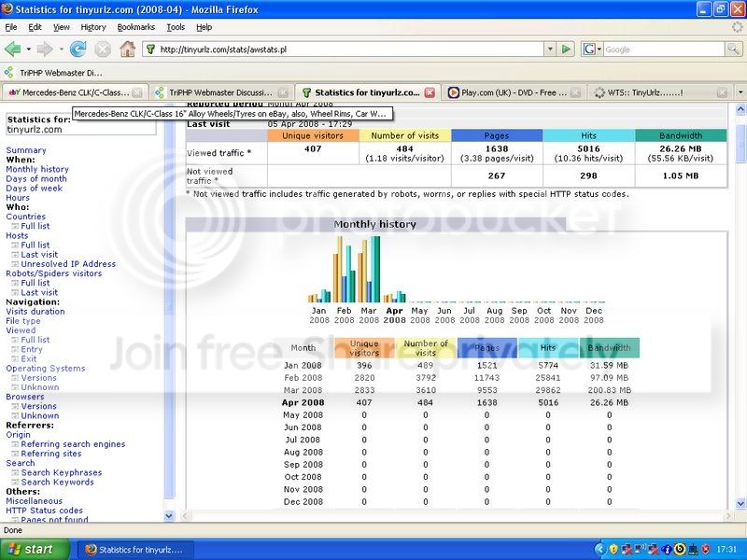The width and height of the screenshot is (747, 560).
Task: Click the main page vertical scrollbar thumb
Action: click(x=740, y=143)
